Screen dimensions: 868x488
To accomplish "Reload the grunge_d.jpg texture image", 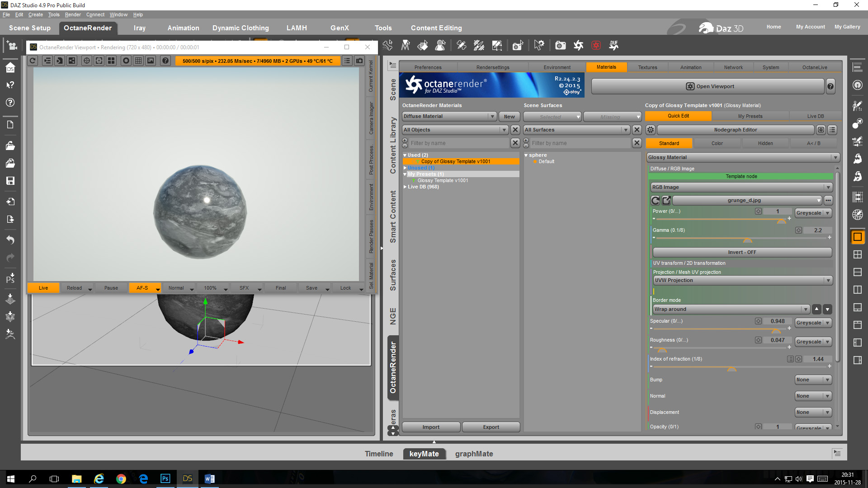I will (655, 200).
